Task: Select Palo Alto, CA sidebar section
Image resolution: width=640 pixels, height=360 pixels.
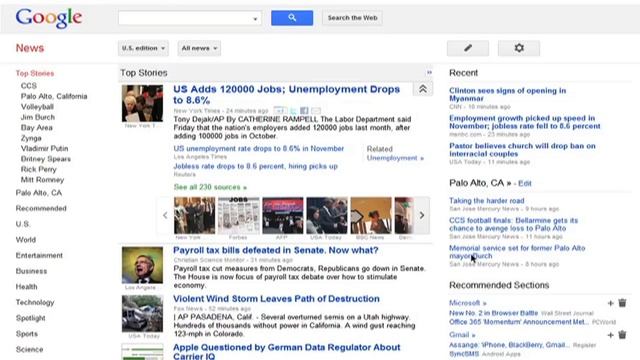Action: [x=39, y=193]
